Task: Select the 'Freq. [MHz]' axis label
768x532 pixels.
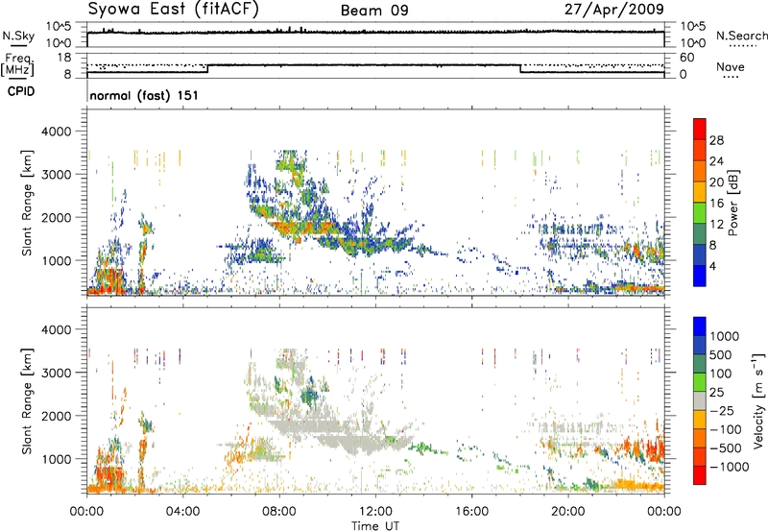Action: (18, 64)
